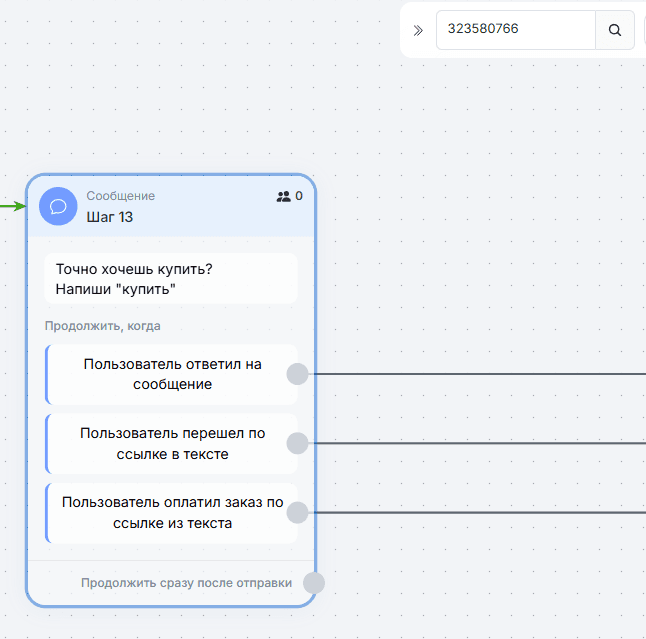
Task: Select condition 'Пользователь оплатил заказ по ссылке из текста'
Action: pyautogui.click(x=171, y=513)
